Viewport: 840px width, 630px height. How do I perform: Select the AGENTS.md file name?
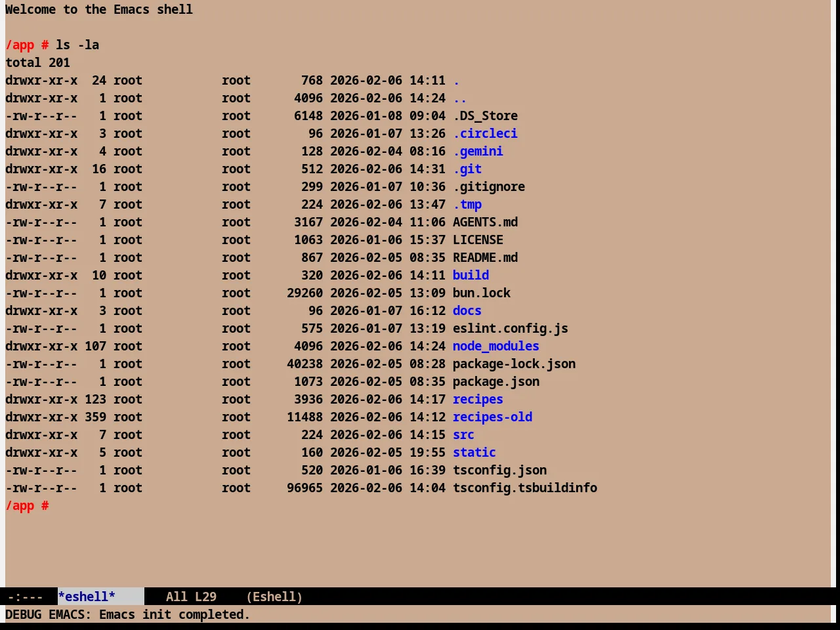tap(485, 222)
